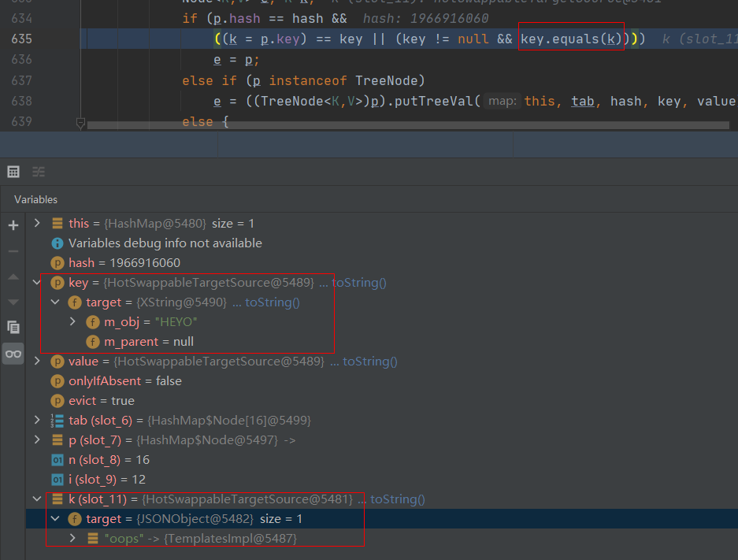Click the table layout icon above Variables

13,172
